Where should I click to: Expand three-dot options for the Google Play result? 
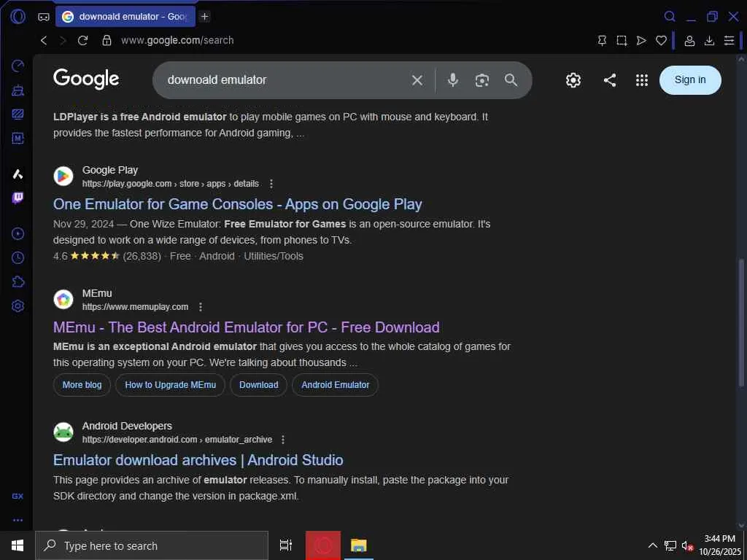tap(271, 184)
